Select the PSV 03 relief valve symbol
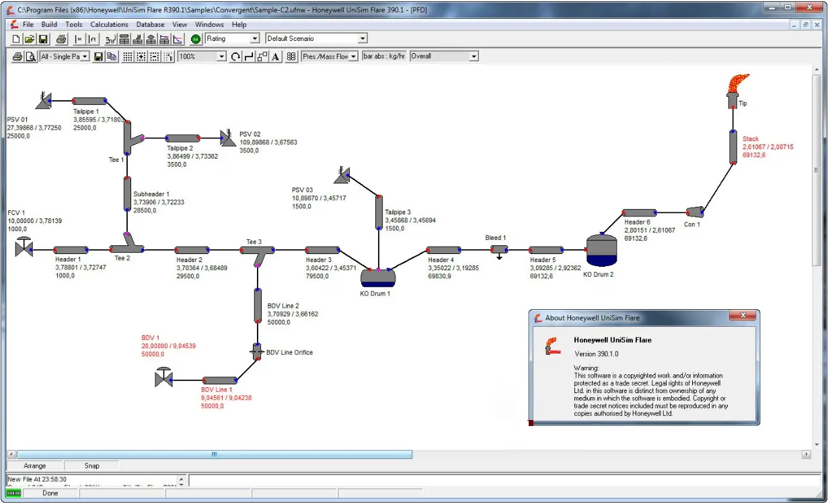The width and height of the screenshot is (828, 504). point(342,175)
